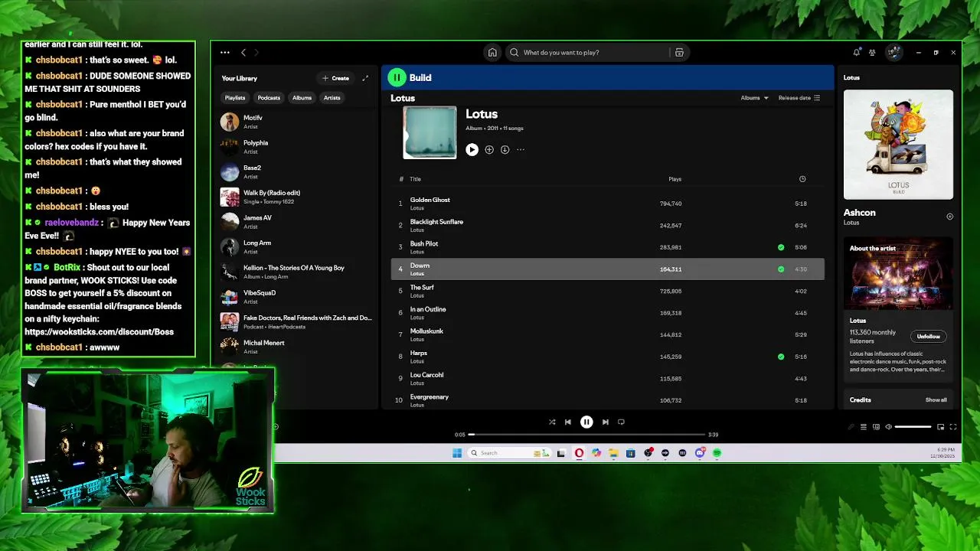This screenshot has width=980, height=551.
Task: Select track Golden Ghost
Action: (607, 204)
